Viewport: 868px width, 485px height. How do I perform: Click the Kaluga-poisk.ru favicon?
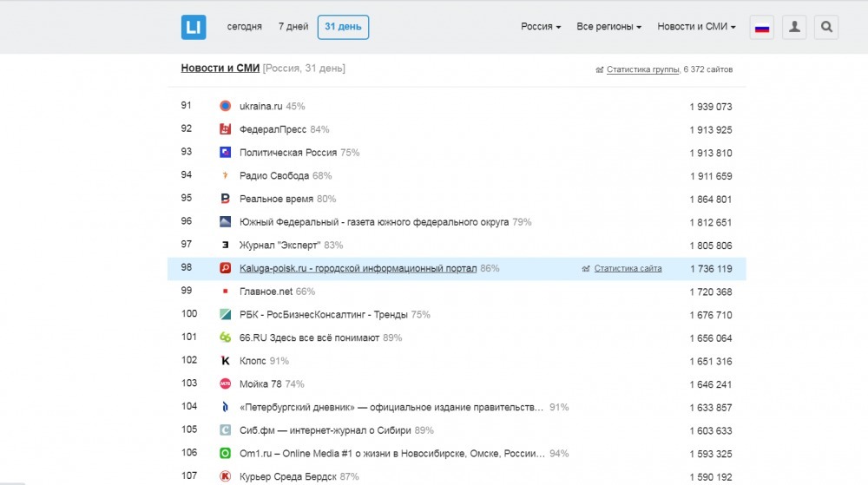pyautogui.click(x=226, y=268)
